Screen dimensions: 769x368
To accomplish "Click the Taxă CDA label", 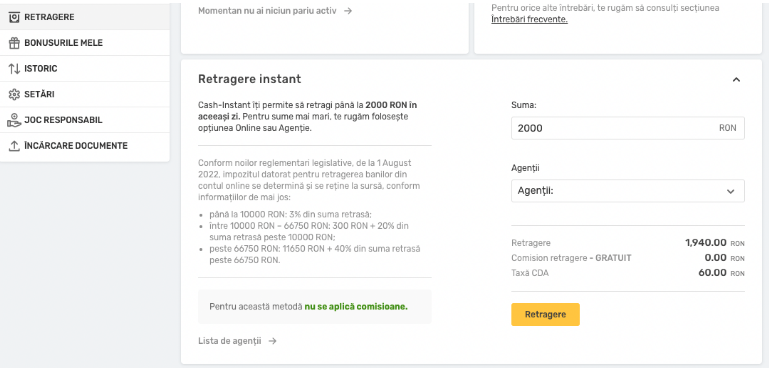I will click(530, 273).
